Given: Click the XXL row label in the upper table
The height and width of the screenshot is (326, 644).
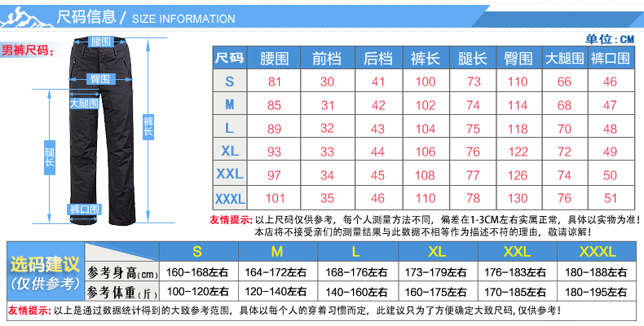Looking at the screenshot, I should pyautogui.click(x=229, y=174).
